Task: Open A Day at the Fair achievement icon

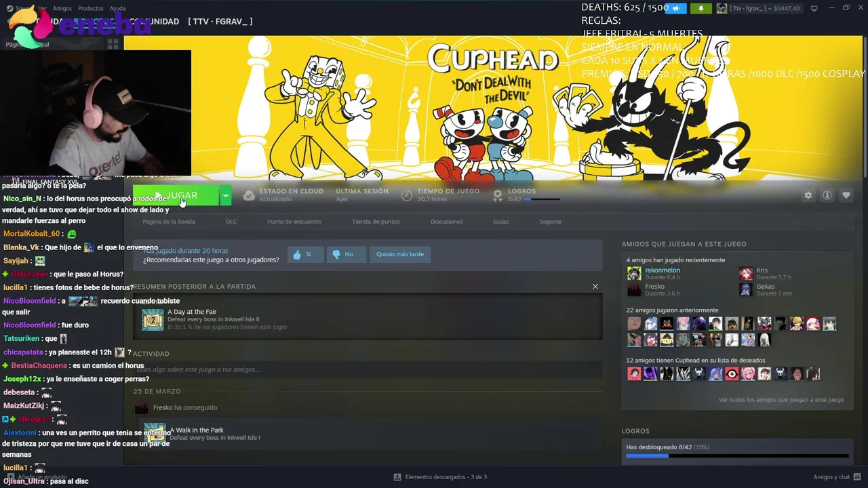Action: point(153,319)
